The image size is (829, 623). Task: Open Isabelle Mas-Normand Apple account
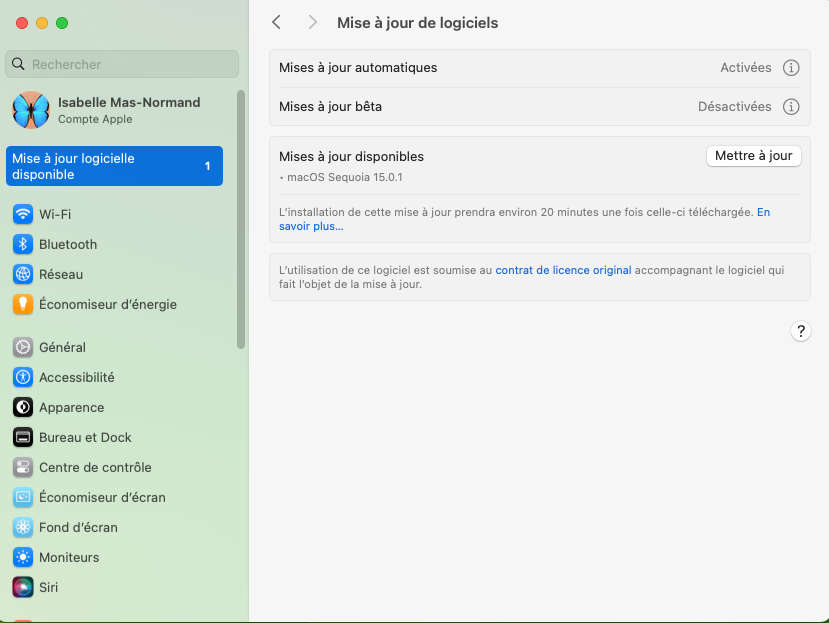(114, 110)
